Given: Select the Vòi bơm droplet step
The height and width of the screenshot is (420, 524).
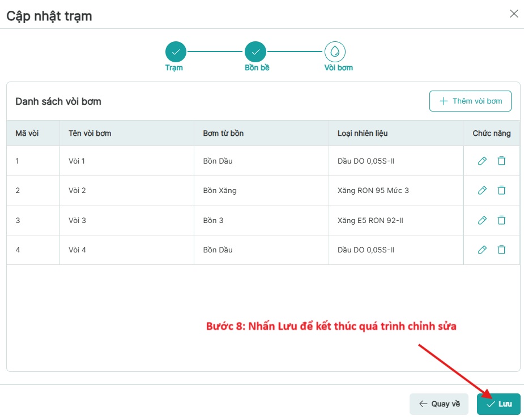Looking at the screenshot, I should pyautogui.click(x=335, y=52).
